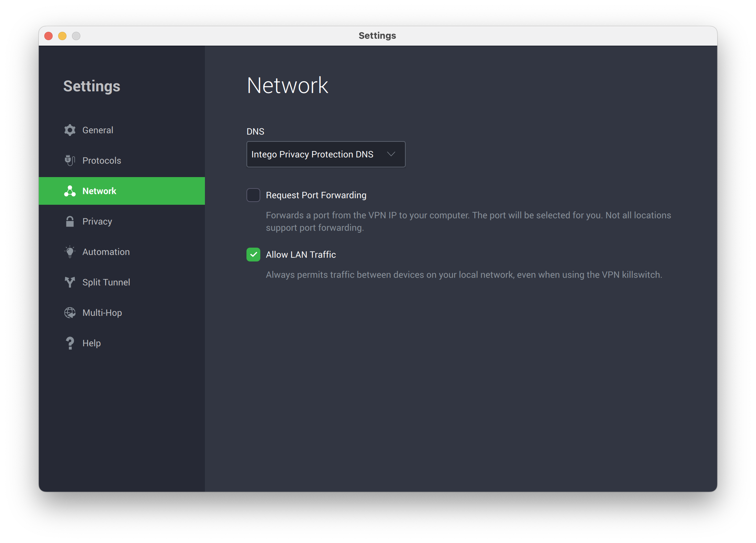Click the LAN traffic description text
Image resolution: width=756 pixels, height=543 pixels.
coord(464,275)
